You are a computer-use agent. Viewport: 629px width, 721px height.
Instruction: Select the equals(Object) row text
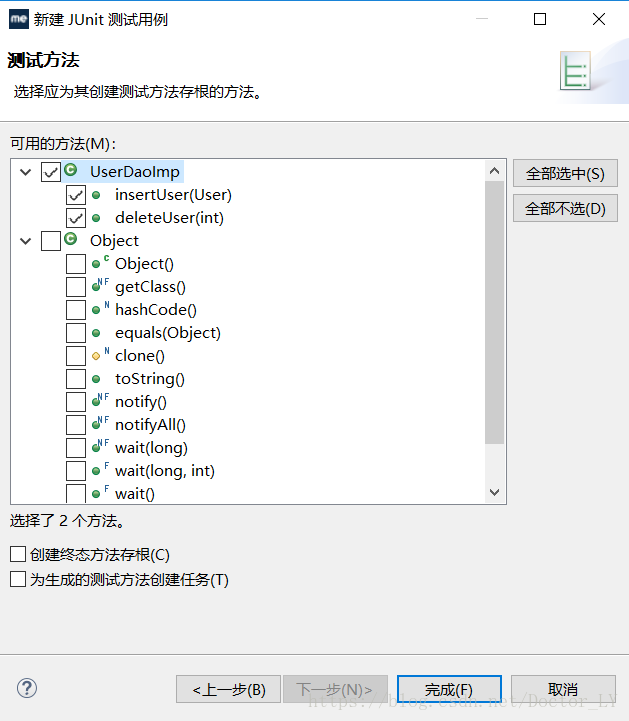[x=168, y=333]
